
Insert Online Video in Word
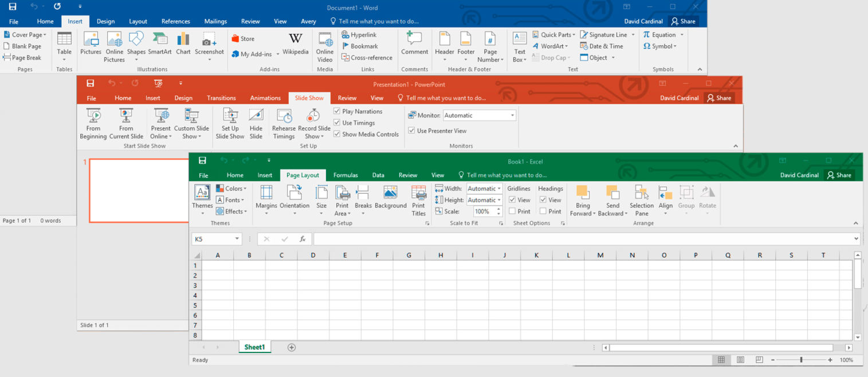tap(325, 47)
